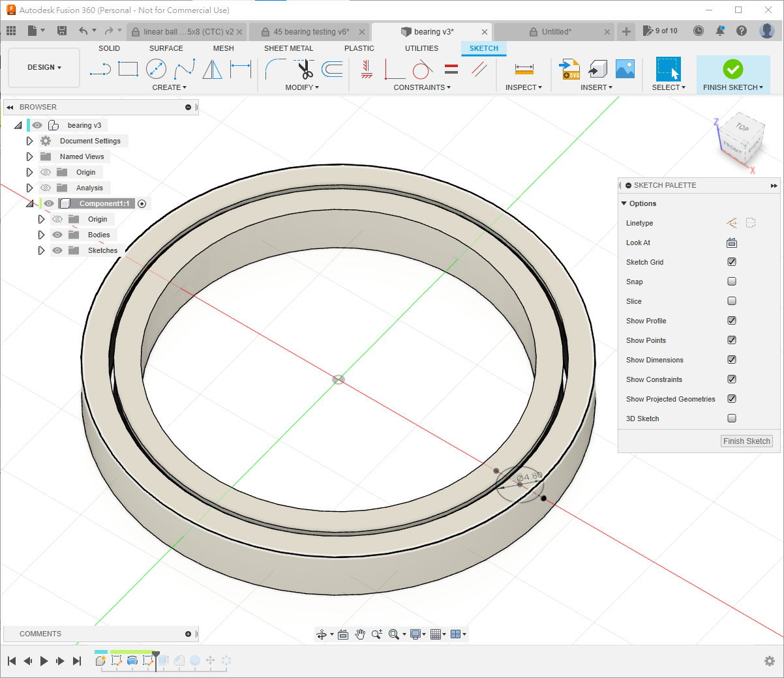Switch to the 45 bearing testing v6 tab
Screen dimensions: 784x678
pos(310,31)
